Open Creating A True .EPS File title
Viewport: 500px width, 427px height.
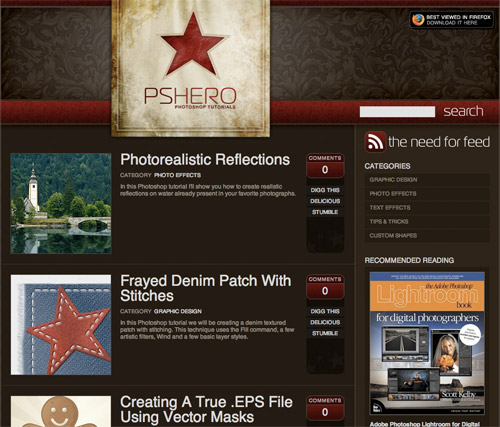coord(206,410)
